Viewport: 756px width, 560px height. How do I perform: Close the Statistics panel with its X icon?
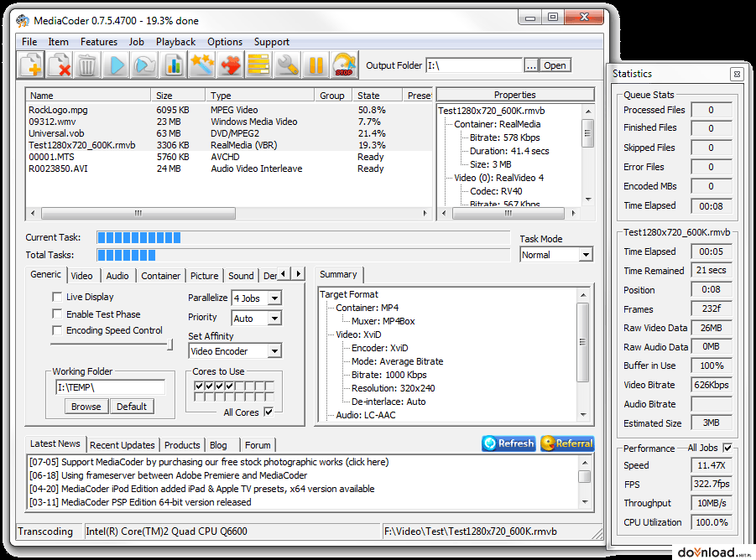click(x=737, y=74)
